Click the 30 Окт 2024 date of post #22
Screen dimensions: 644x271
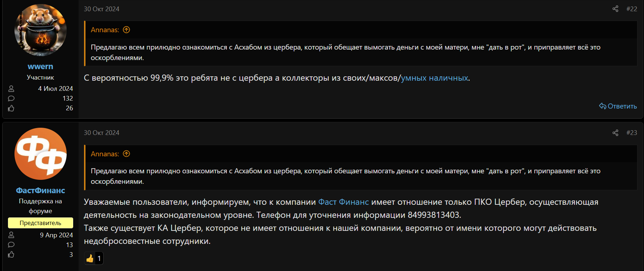point(101,9)
